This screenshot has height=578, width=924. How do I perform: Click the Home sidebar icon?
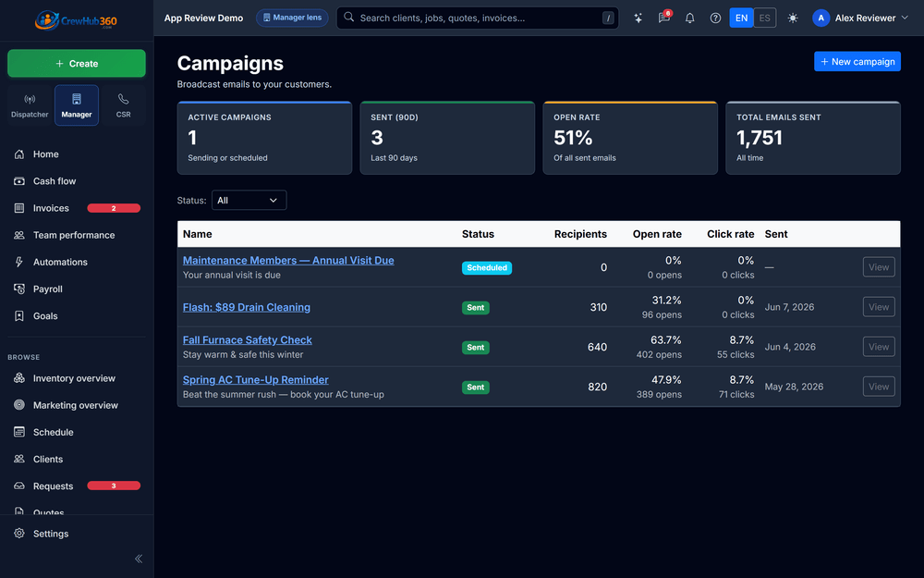point(19,154)
